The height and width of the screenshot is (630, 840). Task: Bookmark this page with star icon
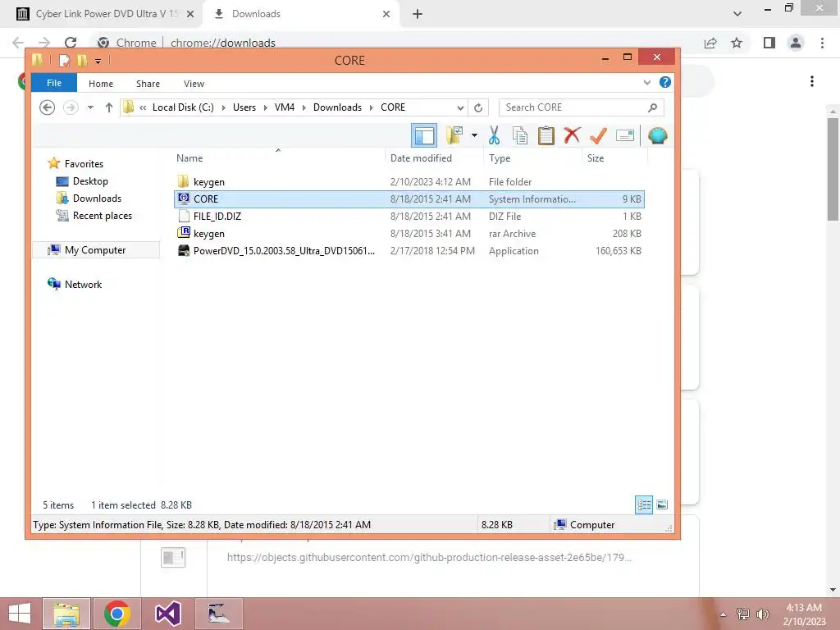point(737,43)
